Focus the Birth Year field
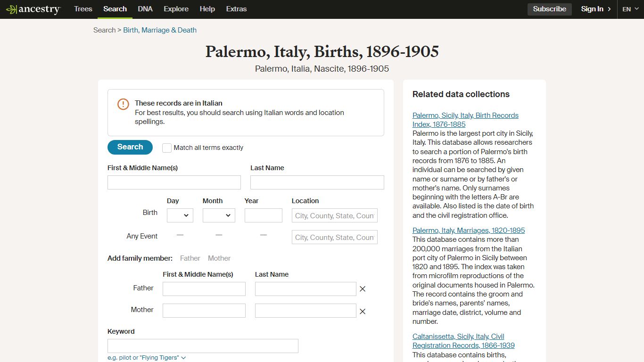The width and height of the screenshot is (644, 362). click(x=264, y=215)
